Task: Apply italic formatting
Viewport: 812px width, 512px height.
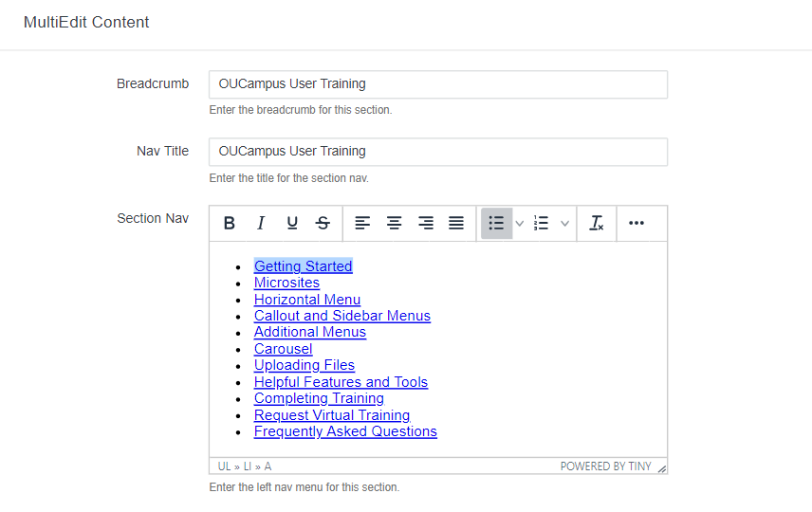Action: point(261,224)
